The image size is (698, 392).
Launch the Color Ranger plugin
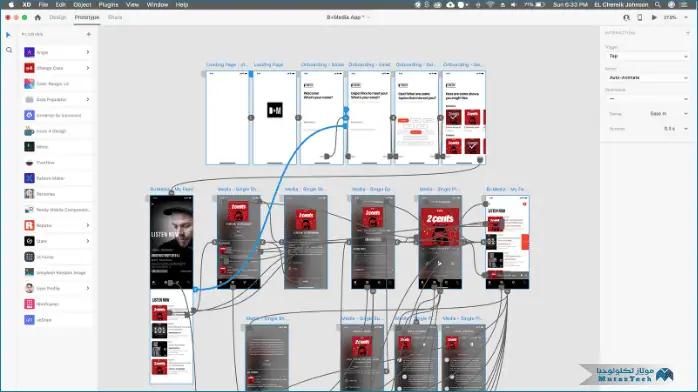pyautogui.click(x=57, y=84)
